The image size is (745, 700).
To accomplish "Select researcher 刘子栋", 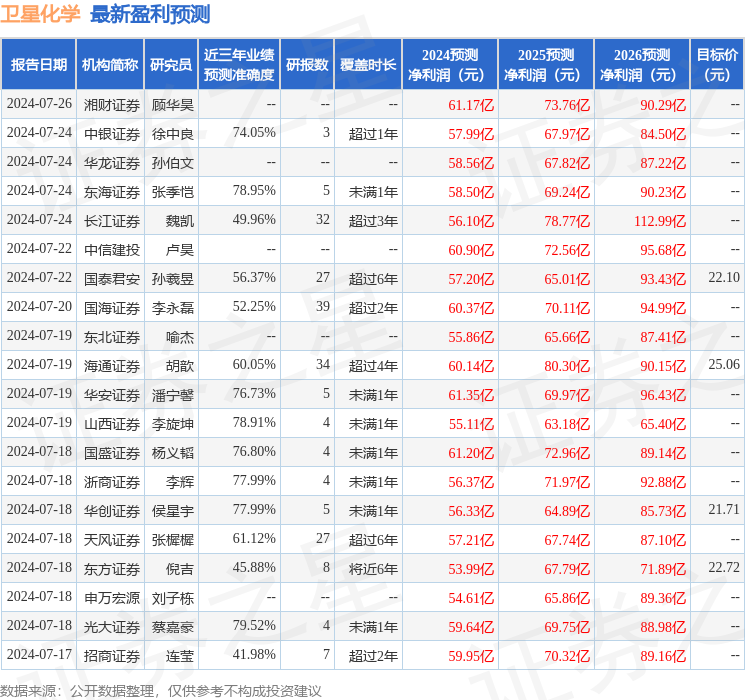I will point(172,597).
